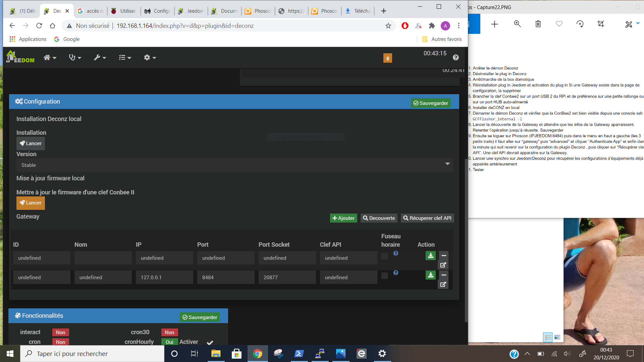This screenshot has height=362, width=644.
Task: Click the crop icon in Photos window
Action: pyautogui.click(x=601, y=24)
